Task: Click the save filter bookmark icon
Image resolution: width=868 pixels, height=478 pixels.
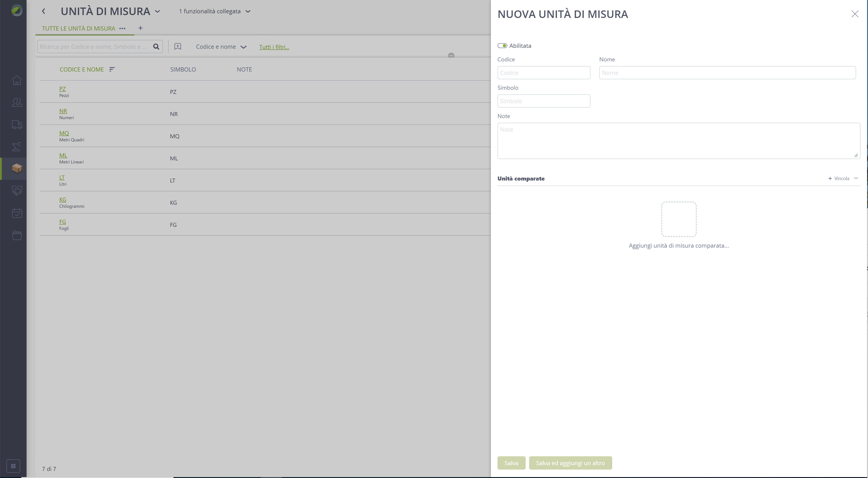Action: tap(177, 47)
